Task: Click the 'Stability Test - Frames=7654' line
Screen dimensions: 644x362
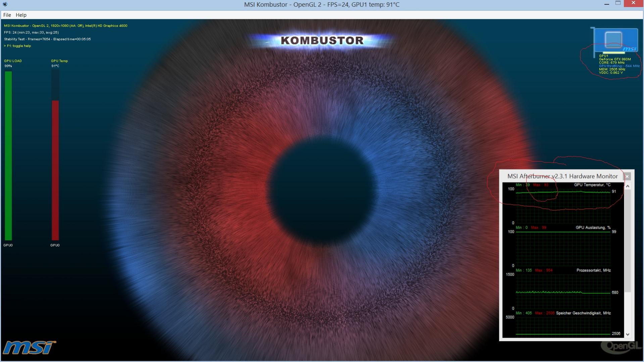Action: pyautogui.click(x=47, y=39)
